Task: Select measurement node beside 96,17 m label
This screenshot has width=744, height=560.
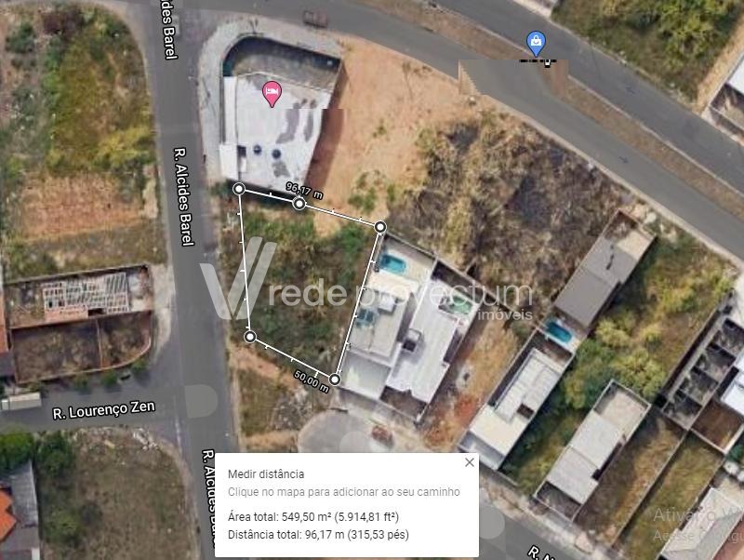Action: coord(299,204)
